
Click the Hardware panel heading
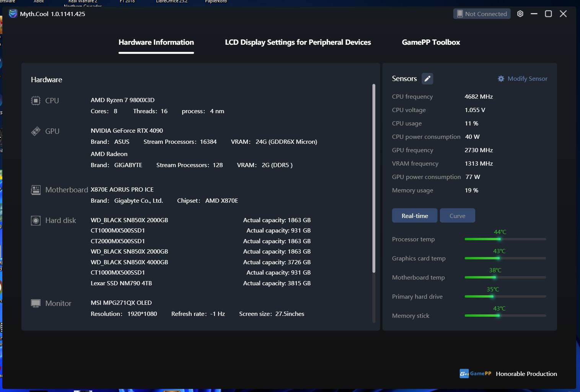coord(46,80)
